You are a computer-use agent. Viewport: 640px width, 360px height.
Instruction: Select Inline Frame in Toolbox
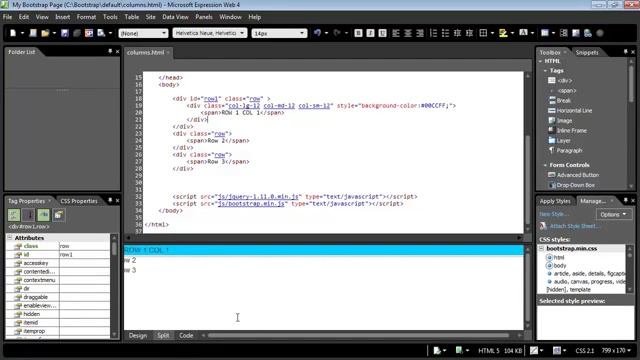(571, 131)
